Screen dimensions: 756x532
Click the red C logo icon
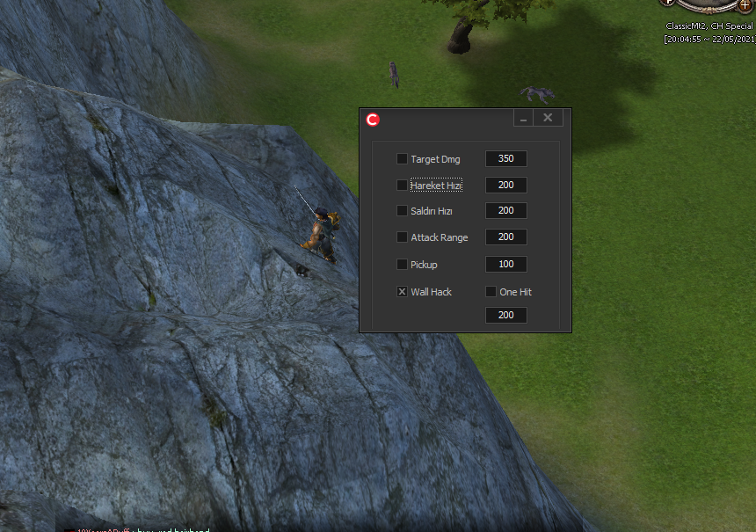[x=373, y=119]
